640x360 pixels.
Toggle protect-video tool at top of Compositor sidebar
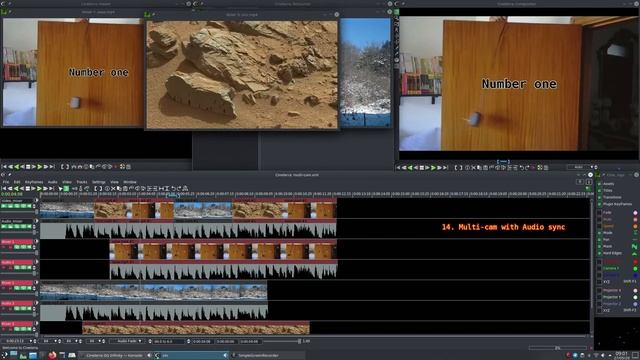[x=396, y=12]
